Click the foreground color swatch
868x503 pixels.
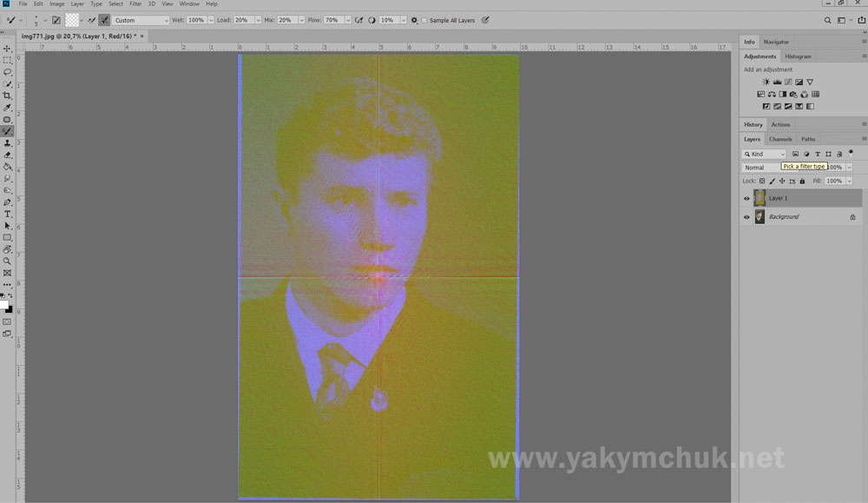[x=3, y=305]
